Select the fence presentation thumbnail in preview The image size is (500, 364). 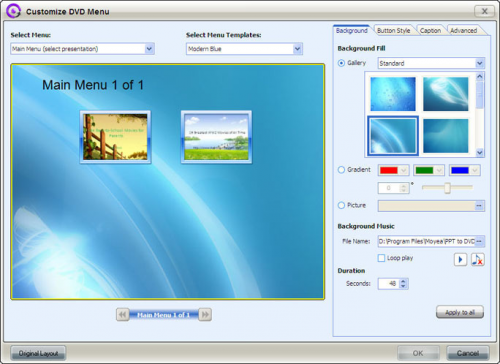point(115,137)
